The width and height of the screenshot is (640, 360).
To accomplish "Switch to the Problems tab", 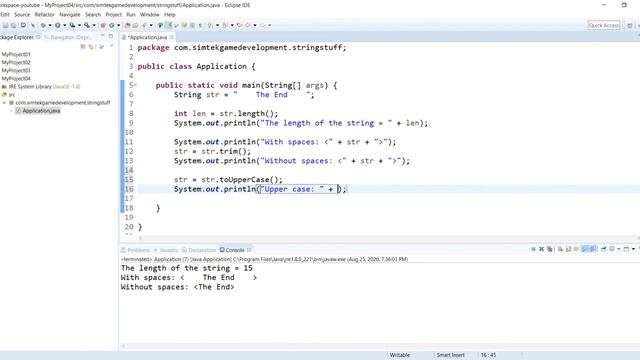I will pos(136,250).
